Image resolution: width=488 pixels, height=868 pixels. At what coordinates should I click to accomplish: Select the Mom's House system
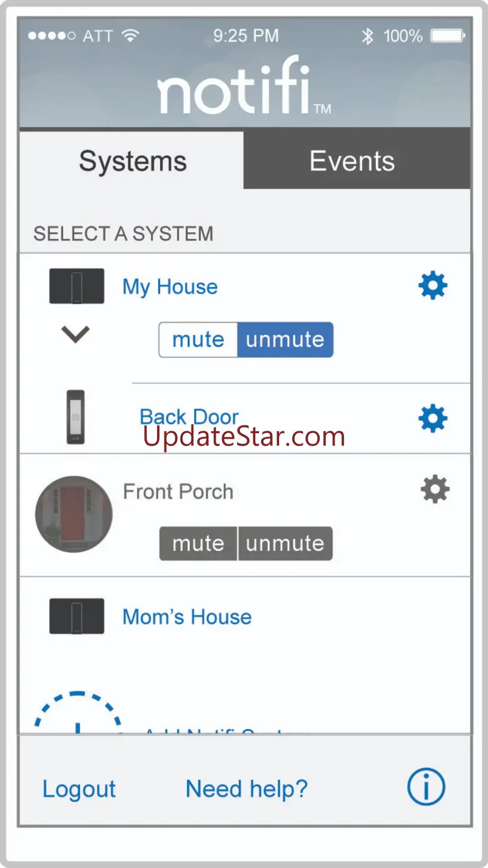[187, 617]
